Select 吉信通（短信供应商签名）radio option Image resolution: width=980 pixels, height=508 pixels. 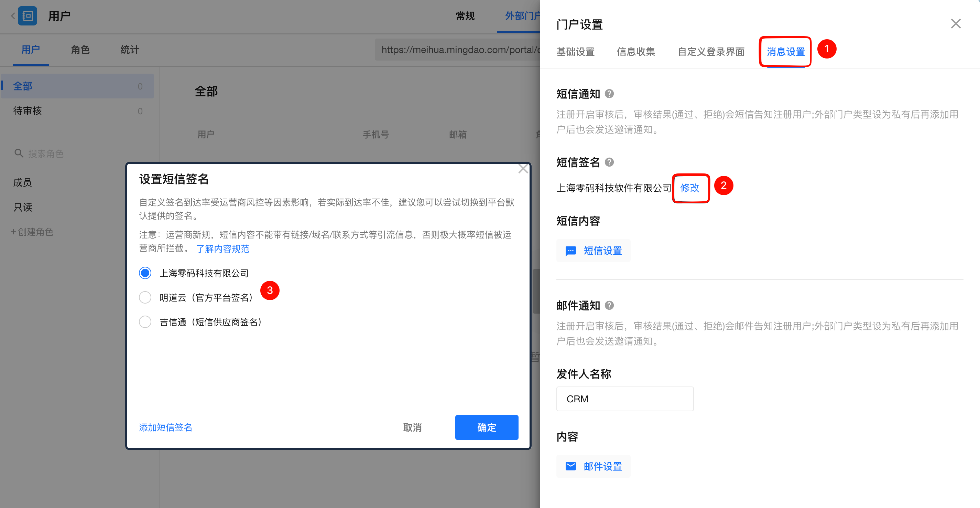[145, 322]
